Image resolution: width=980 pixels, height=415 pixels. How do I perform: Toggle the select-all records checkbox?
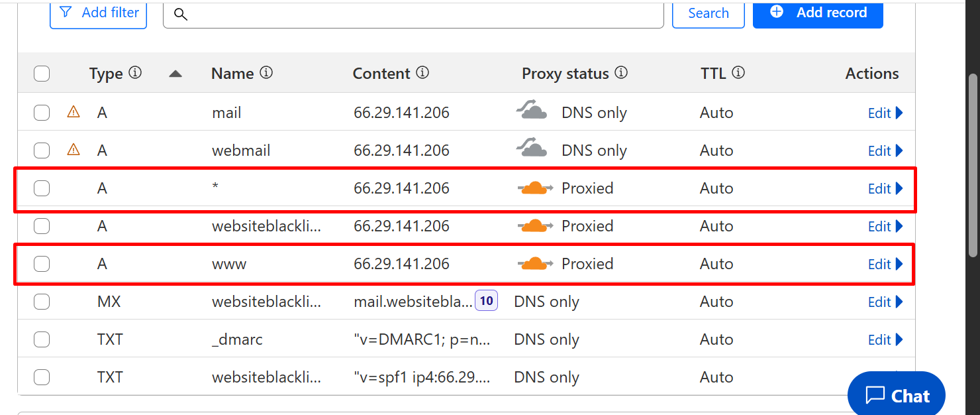pyautogui.click(x=42, y=74)
